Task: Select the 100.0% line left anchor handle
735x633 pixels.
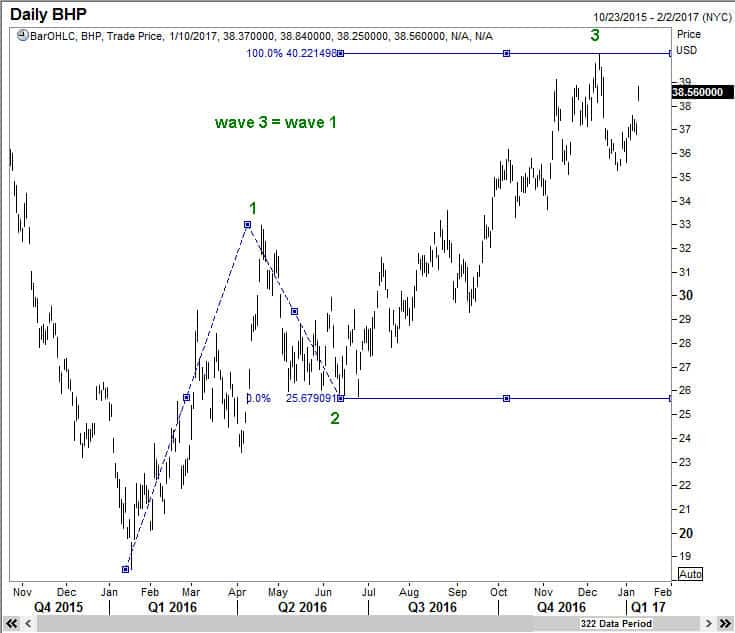Action: pyautogui.click(x=341, y=53)
